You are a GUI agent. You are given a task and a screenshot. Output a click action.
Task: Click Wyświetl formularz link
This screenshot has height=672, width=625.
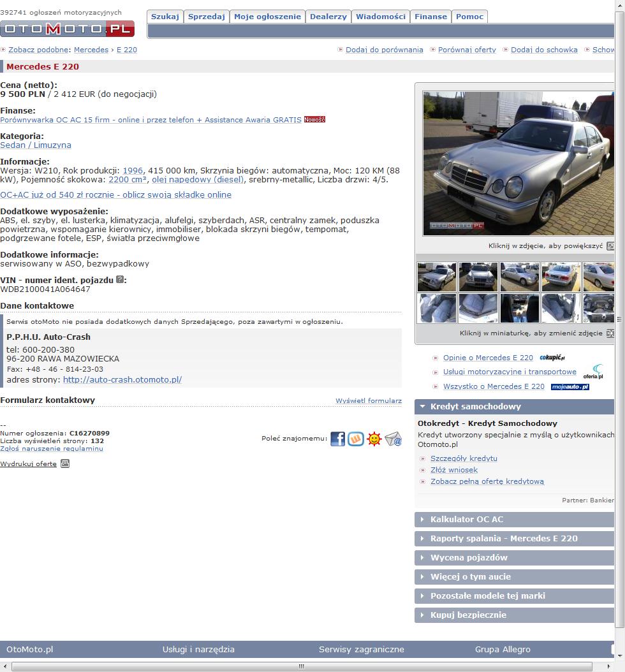coord(369,401)
